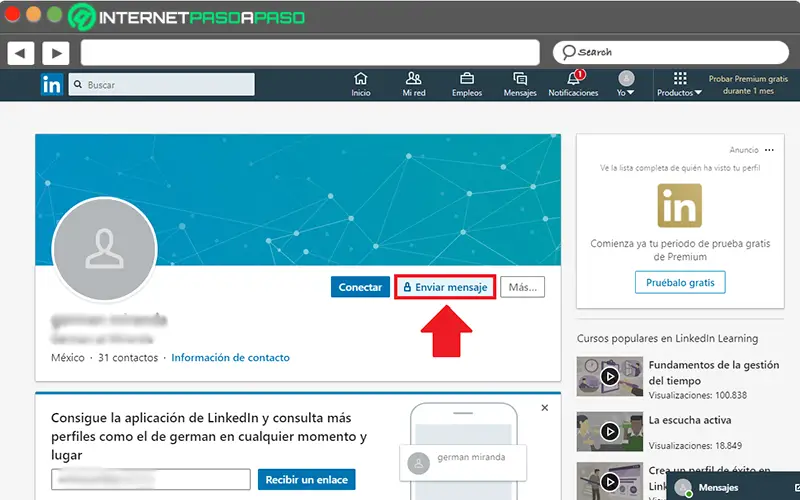Screen dimensions: 800x500
Task: Play La escucha activa course video
Action: 610,432
